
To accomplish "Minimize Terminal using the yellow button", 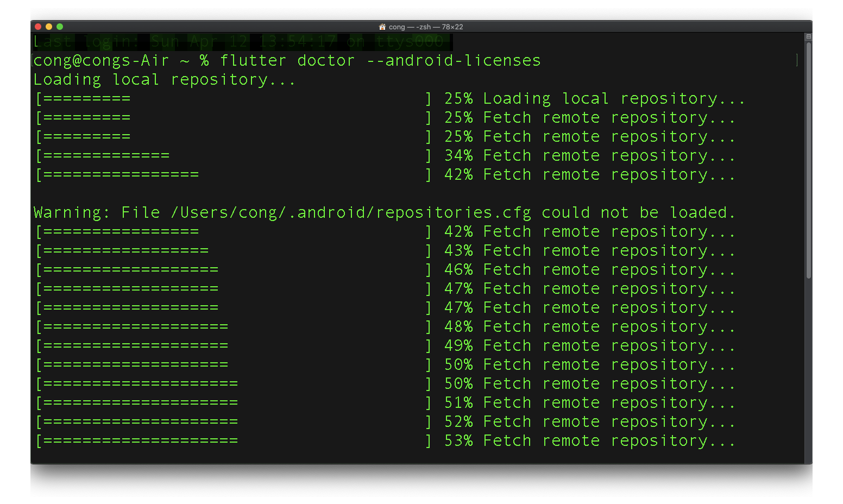I will pyautogui.click(x=49, y=27).
